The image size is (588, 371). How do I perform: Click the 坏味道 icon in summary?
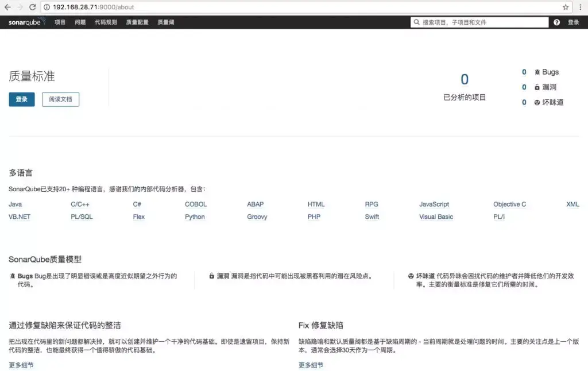pos(537,102)
